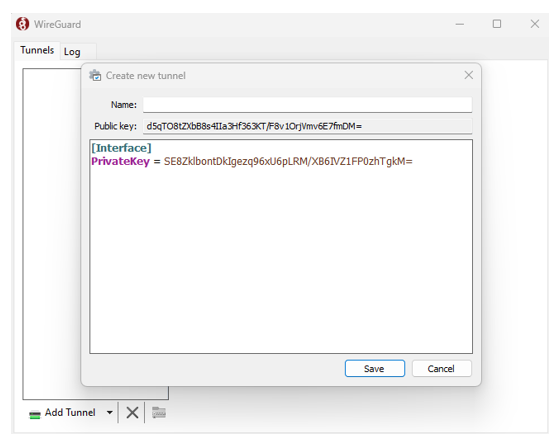Image resolution: width=552 pixels, height=437 pixels.
Task: Click the Create new tunnel dialog icon
Action: (95, 75)
